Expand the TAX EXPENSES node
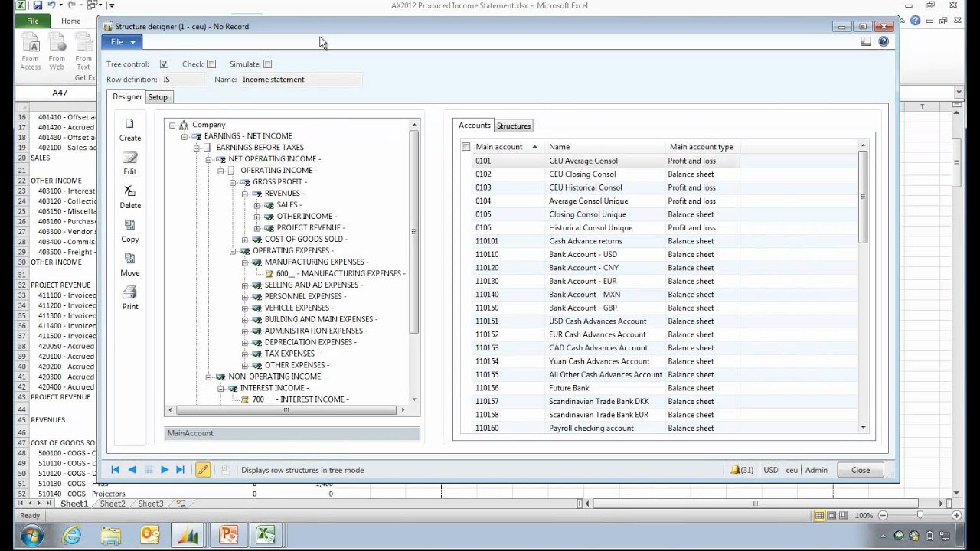The image size is (980, 551). click(245, 354)
